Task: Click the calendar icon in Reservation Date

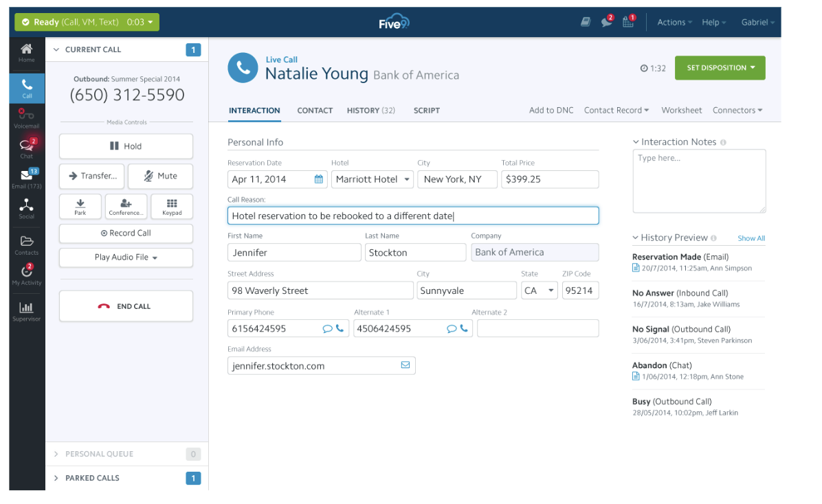Action: pos(318,179)
